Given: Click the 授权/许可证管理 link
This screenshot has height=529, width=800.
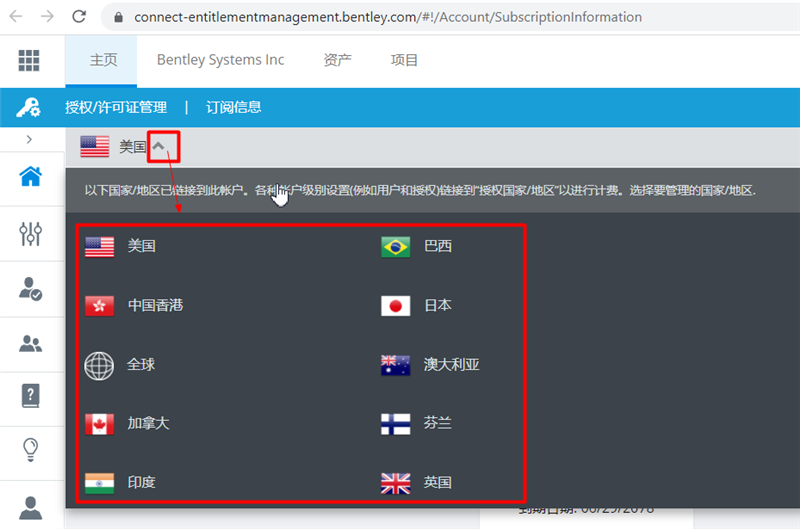Looking at the screenshot, I should pyautogui.click(x=116, y=107).
